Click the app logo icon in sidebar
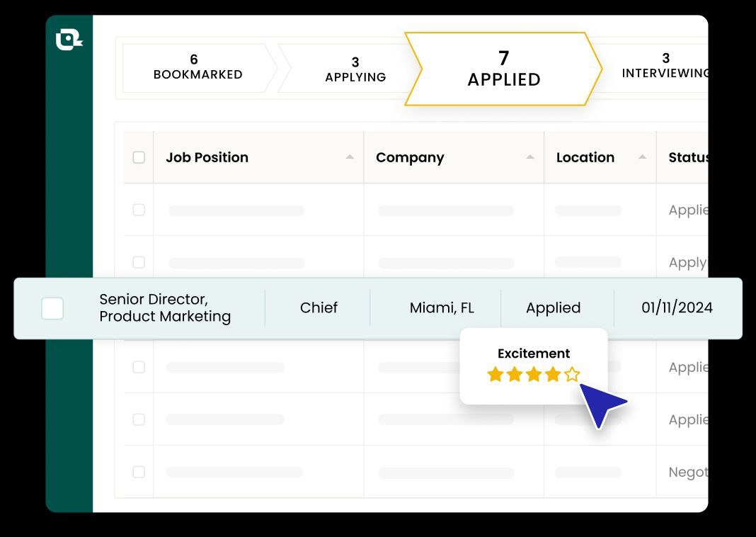The image size is (756, 537). click(x=69, y=39)
